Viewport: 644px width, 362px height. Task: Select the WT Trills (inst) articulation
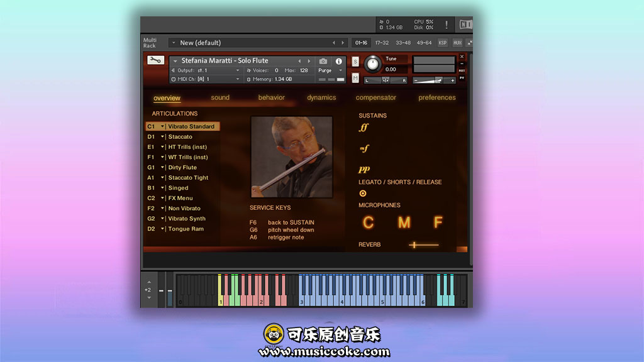(x=188, y=157)
